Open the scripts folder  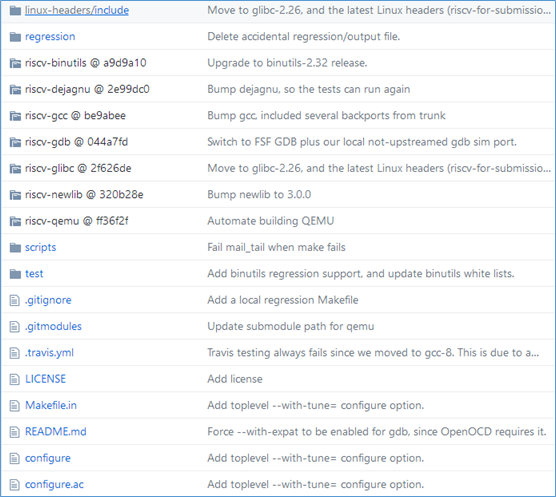[40, 247]
